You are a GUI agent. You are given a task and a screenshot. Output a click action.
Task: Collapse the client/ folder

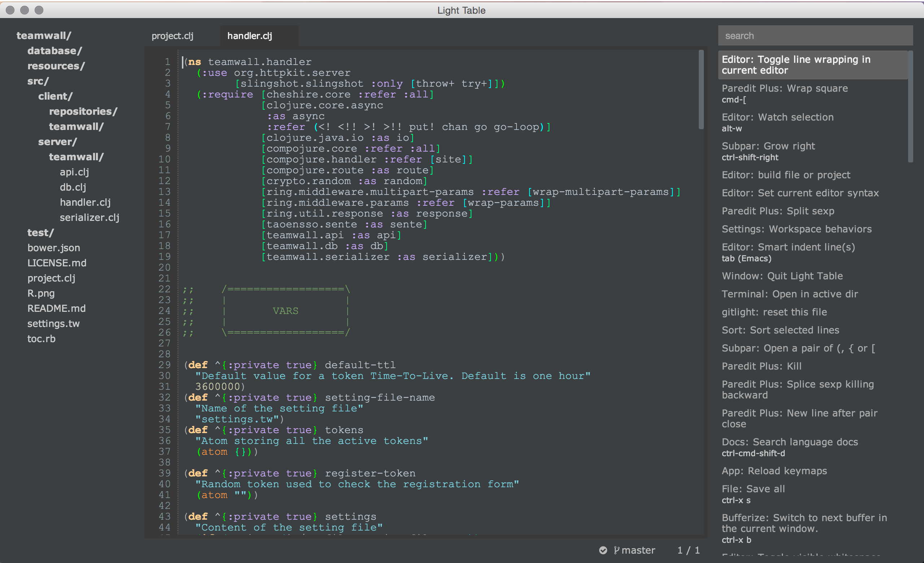[55, 96]
